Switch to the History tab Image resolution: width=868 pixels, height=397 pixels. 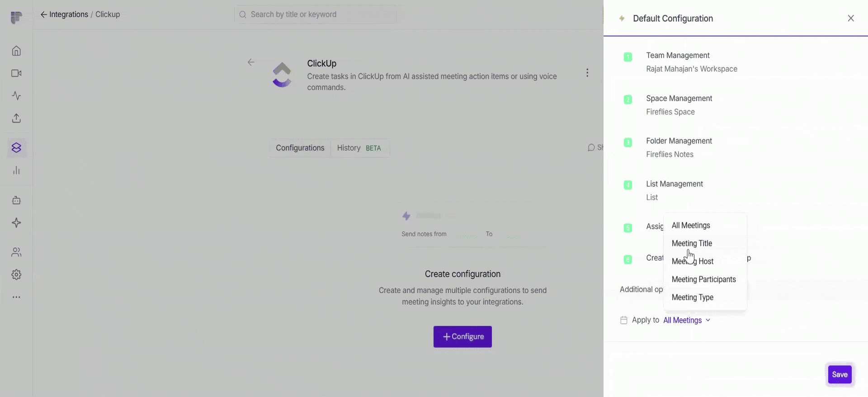[x=359, y=148]
